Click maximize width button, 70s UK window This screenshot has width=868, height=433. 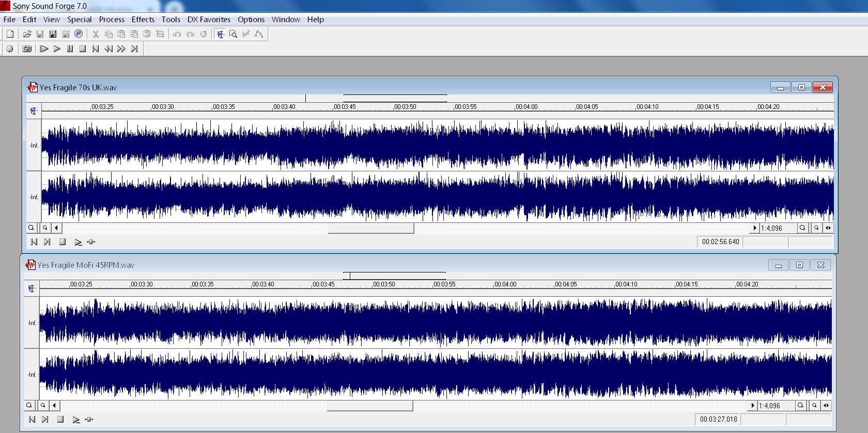point(828,228)
